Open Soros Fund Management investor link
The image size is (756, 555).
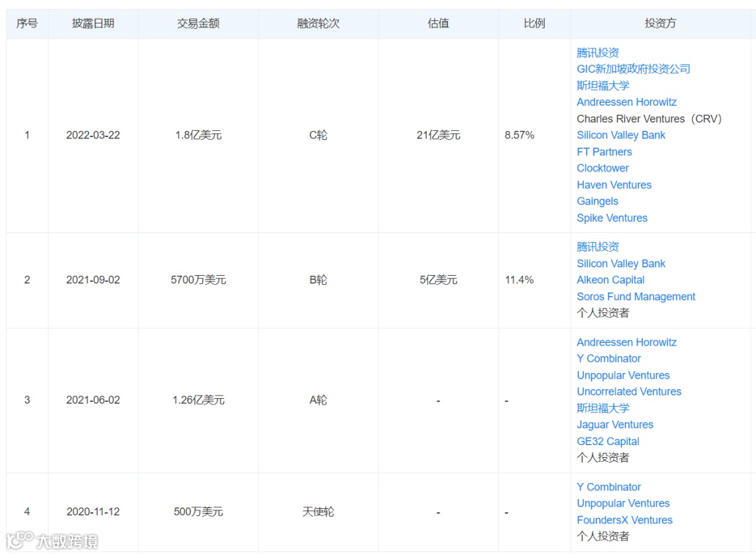[636, 297]
